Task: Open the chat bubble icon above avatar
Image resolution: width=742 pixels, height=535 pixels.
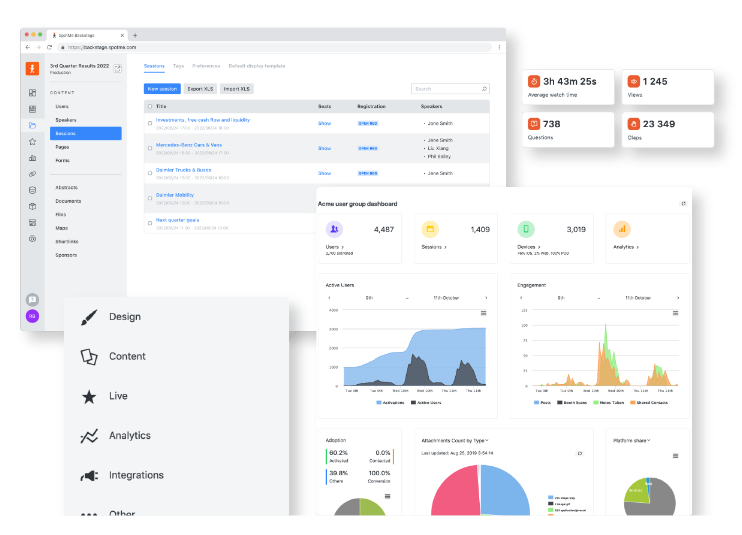Action: 32,299
